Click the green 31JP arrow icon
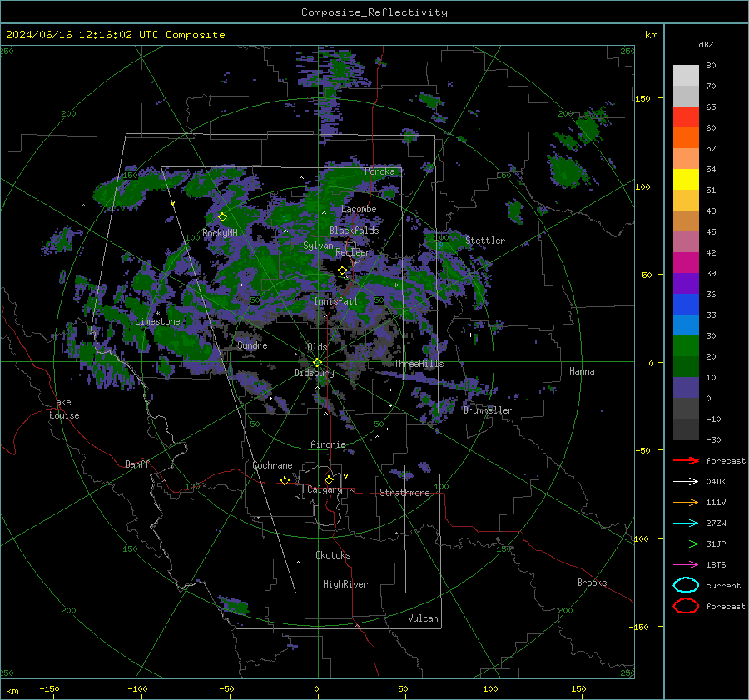The height and width of the screenshot is (700, 749). [x=686, y=544]
